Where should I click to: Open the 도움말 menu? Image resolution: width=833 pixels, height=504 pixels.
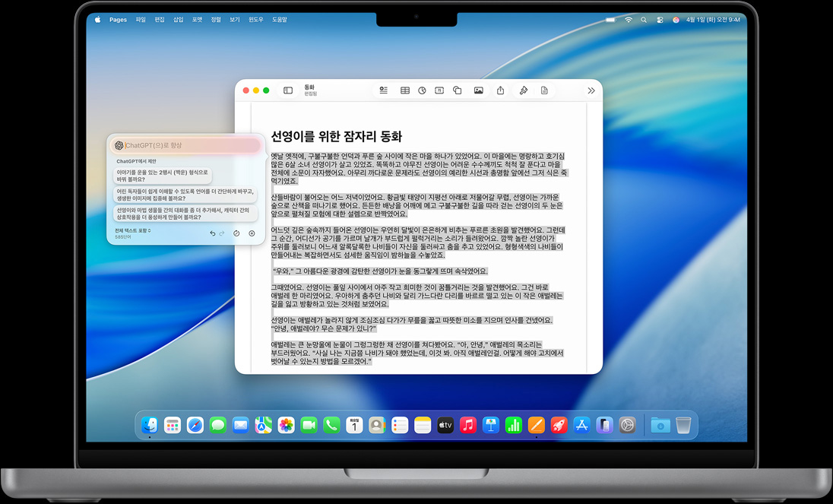coord(280,20)
